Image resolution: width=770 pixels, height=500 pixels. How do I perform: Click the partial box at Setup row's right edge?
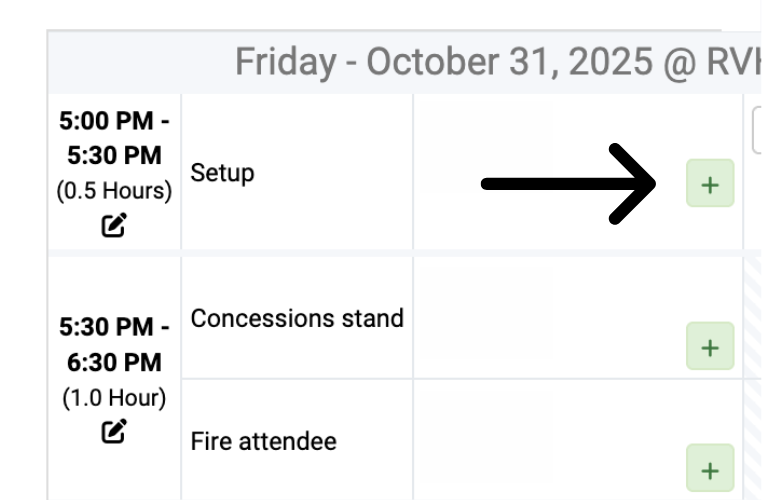pyautogui.click(x=757, y=132)
